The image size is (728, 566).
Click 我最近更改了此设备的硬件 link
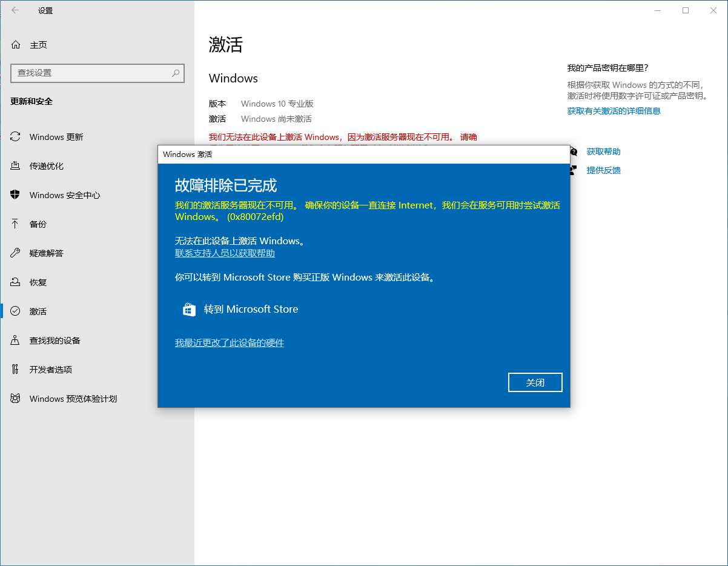(230, 343)
